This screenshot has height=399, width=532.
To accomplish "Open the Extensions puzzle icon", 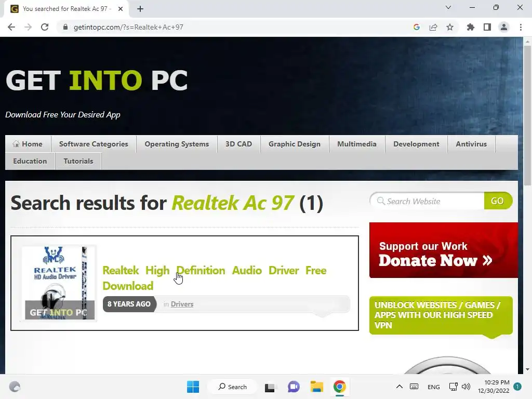I will tap(471, 27).
